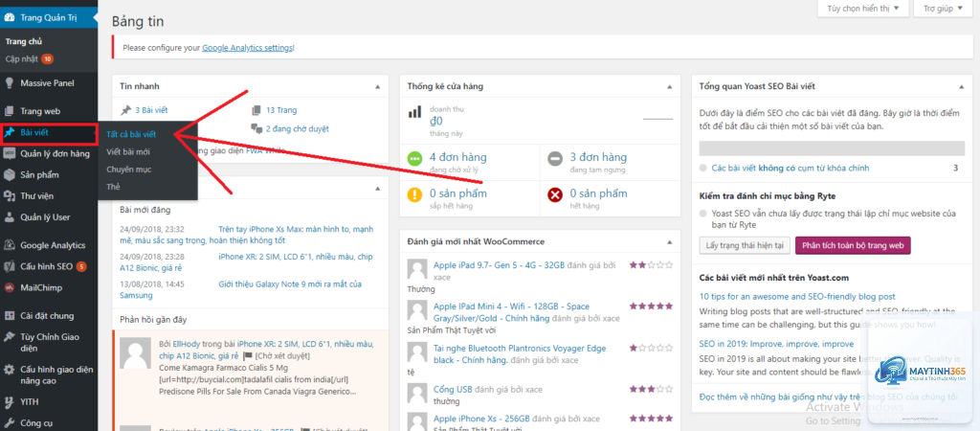The image size is (980, 431).
Task: Click the pages icon beside 13 Trang
Action: point(256,110)
